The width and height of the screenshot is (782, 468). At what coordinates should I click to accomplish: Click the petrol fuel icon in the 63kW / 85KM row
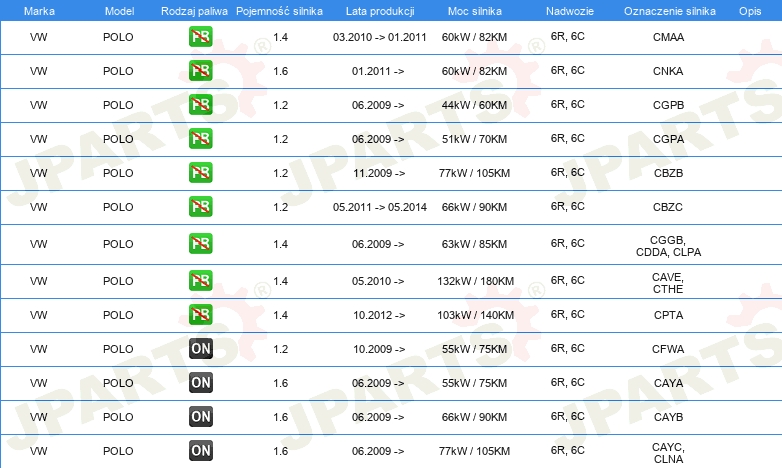[200, 243]
